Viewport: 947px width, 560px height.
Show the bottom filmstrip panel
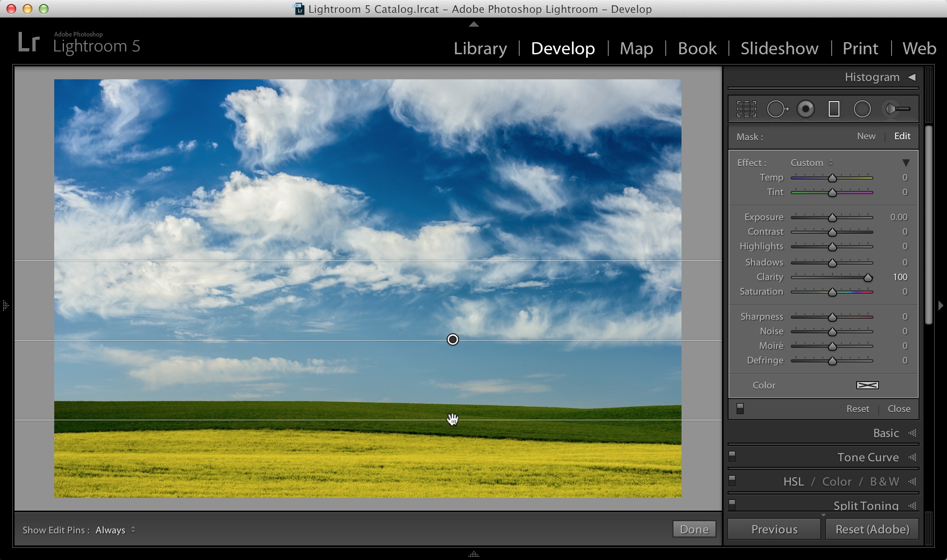click(x=473, y=555)
